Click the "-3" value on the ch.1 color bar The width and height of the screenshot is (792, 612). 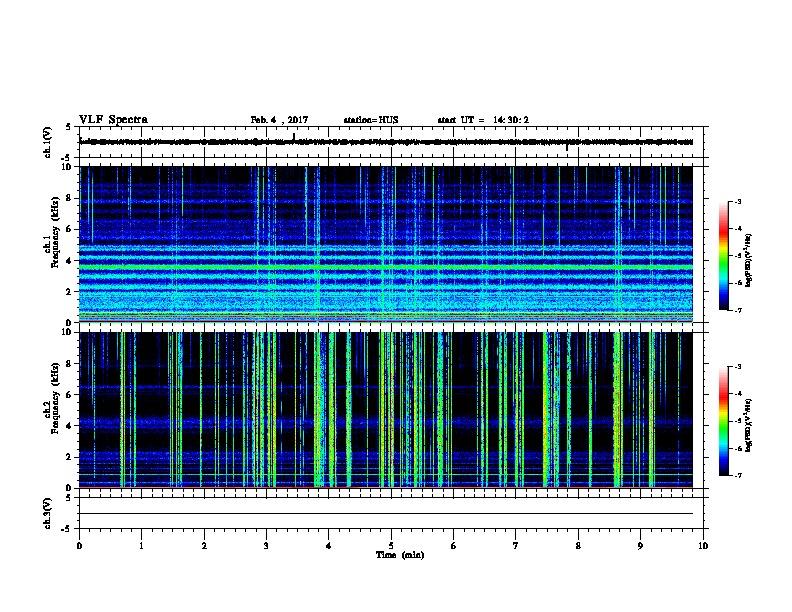pyautogui.click(x=738, y=202)
